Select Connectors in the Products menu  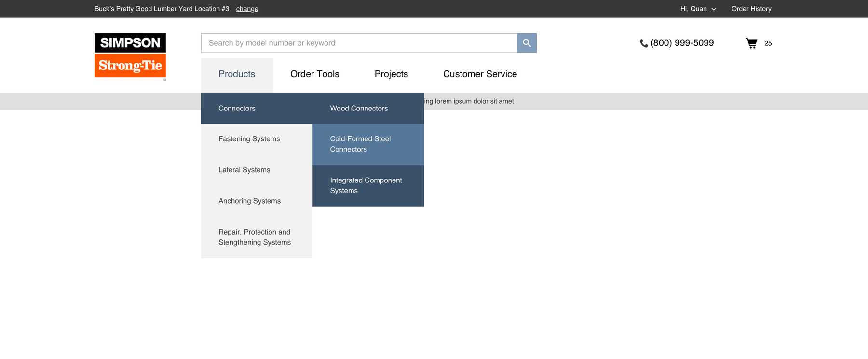click(x=237, y=109)
